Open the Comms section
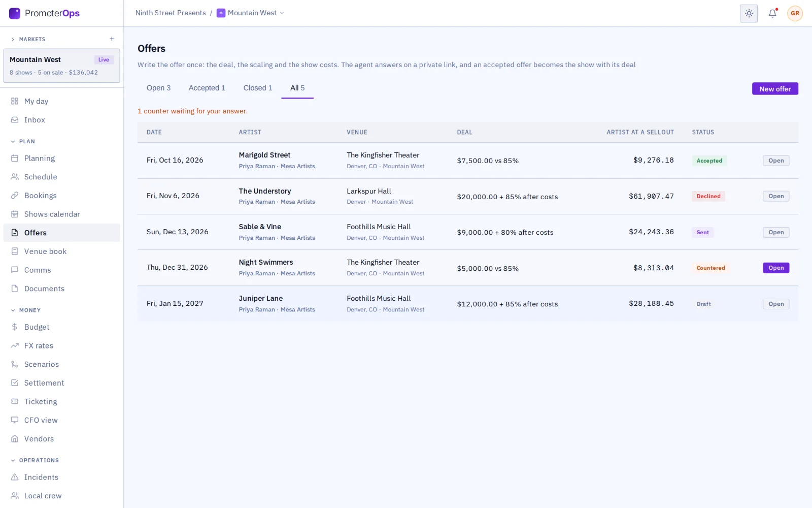This screenshot has width=812, height=508. click(x=61, y=270)
